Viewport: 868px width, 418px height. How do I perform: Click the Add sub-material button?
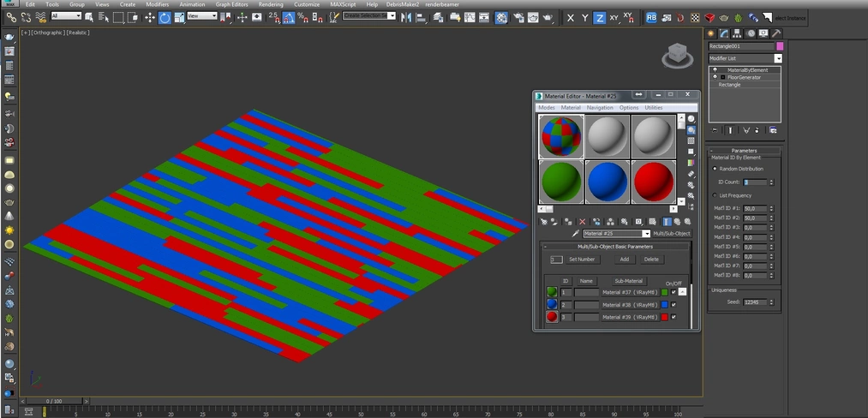[x=625, y=259]
